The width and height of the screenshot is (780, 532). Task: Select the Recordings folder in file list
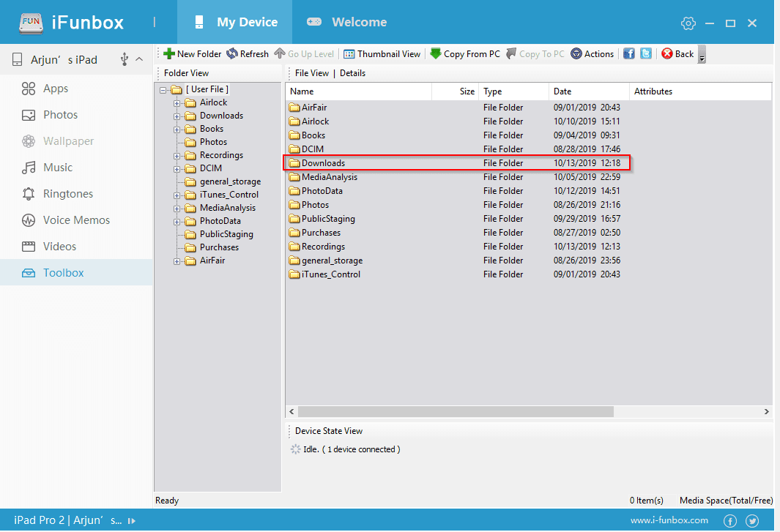pyautogui.click(x=457, y=247)
